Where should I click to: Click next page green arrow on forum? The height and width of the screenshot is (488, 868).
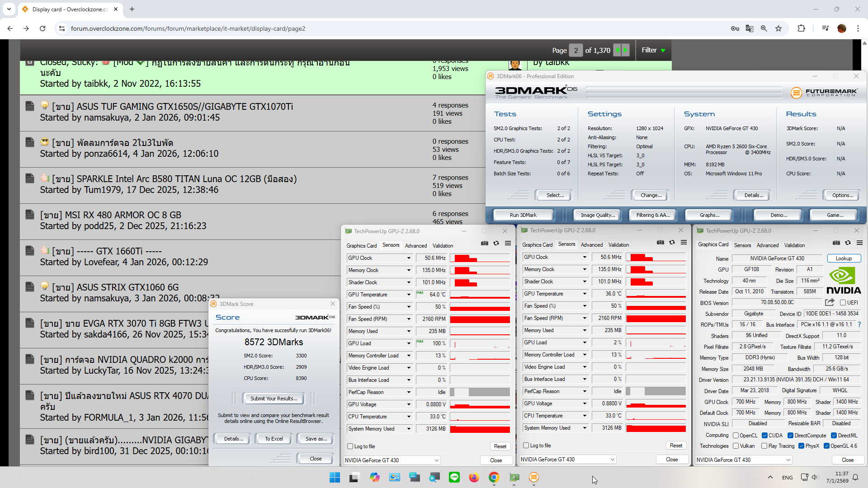(x=625, y=50)
